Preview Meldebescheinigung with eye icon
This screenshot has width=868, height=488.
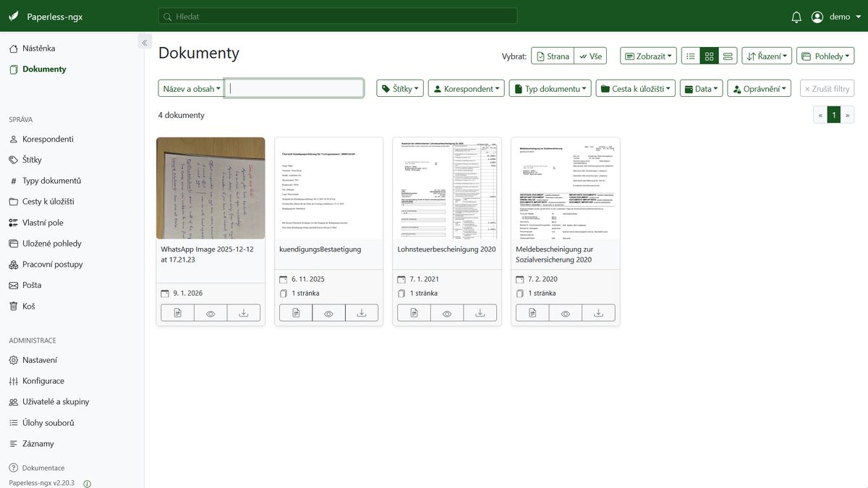566,313
